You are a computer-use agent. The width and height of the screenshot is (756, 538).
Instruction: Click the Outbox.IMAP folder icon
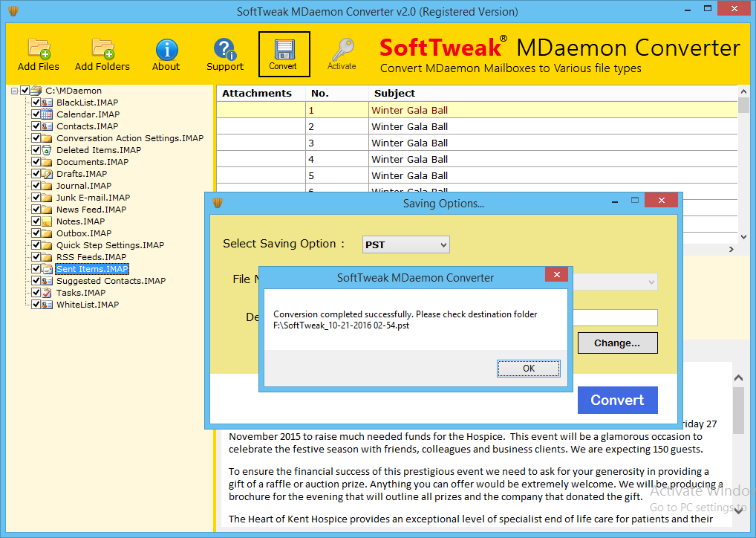(x=47, y=233)
